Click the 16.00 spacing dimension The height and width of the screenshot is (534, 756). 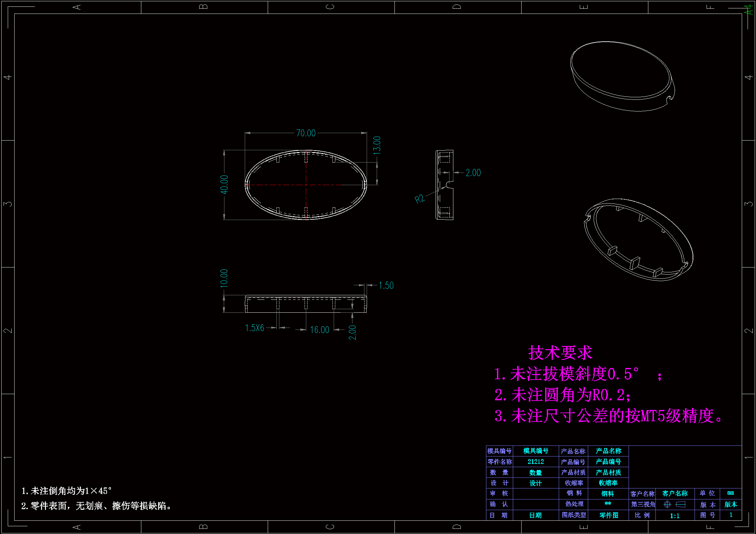pyautogui.click(x=319, y=330)
